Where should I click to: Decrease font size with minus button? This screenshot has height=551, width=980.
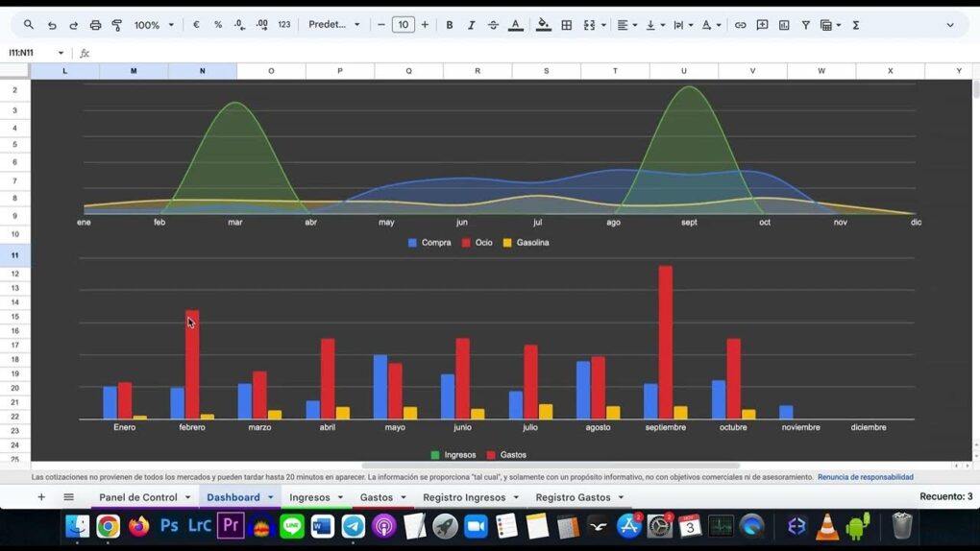(381, 25)
